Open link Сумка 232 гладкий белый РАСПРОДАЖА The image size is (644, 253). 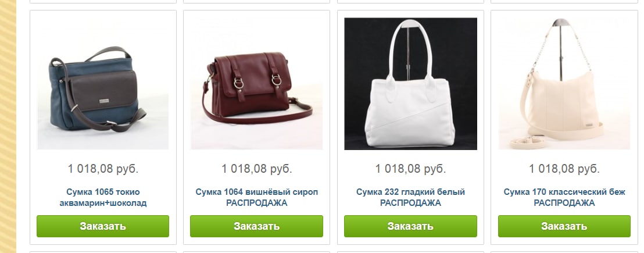tap(410, 198)
